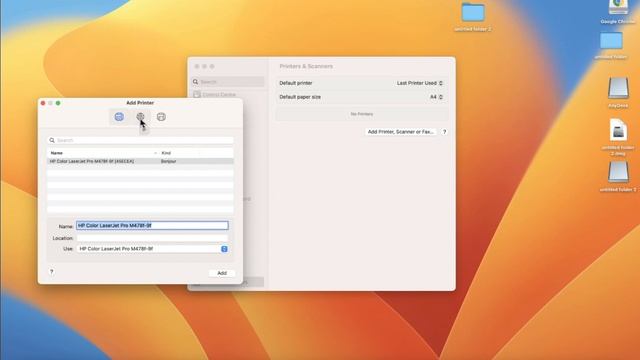
Task: Open the untitled folder 2 desktop folder
Action: [473, 17]
